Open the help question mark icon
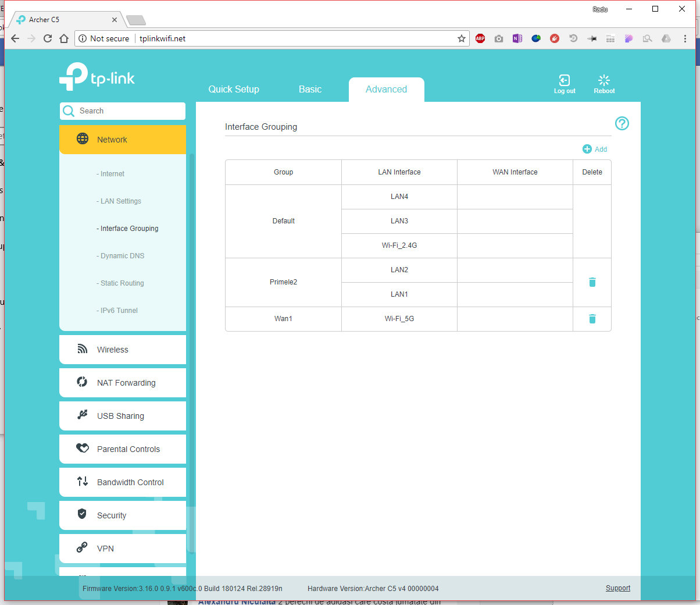Screen dimensions: 700x605 (622, 123)
